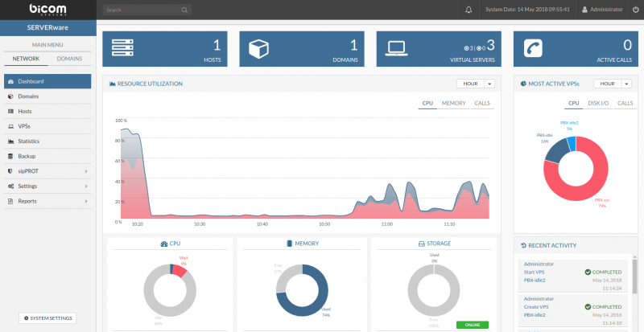Viewport: 644px width, 332px height.
Task: Click the SERVERware header title
Action: 48,28
